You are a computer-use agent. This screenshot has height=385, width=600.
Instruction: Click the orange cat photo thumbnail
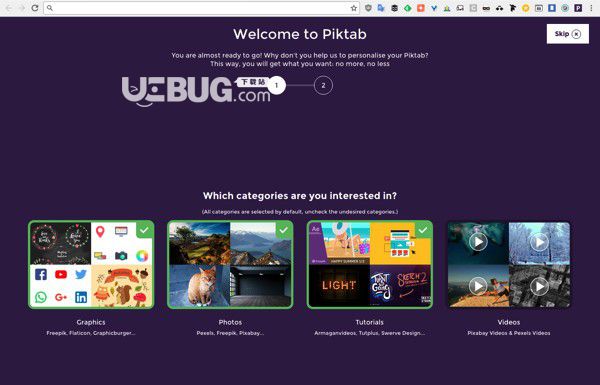click(199, 286)
